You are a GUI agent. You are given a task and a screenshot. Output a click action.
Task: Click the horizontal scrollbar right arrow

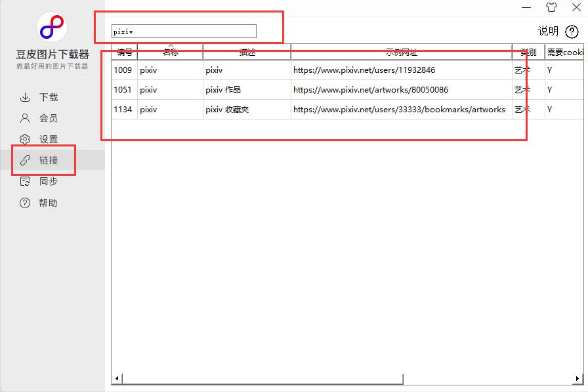[x=577, y=378]
